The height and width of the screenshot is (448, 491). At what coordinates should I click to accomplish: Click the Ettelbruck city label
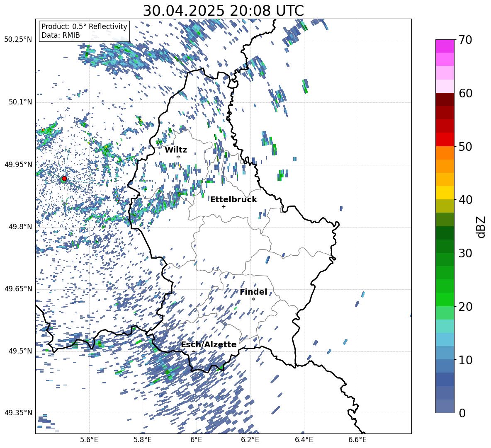coord(233,200)
